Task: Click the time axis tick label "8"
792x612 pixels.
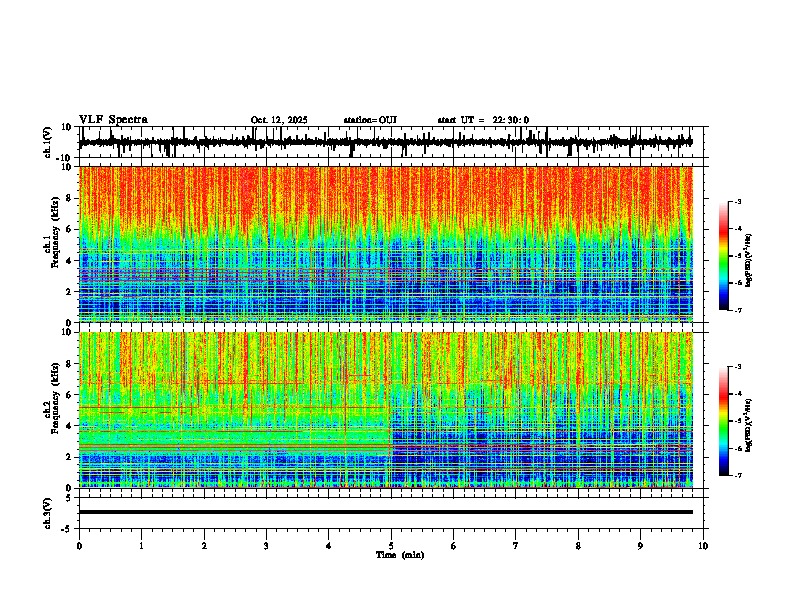Action: (x=578, y=546)
